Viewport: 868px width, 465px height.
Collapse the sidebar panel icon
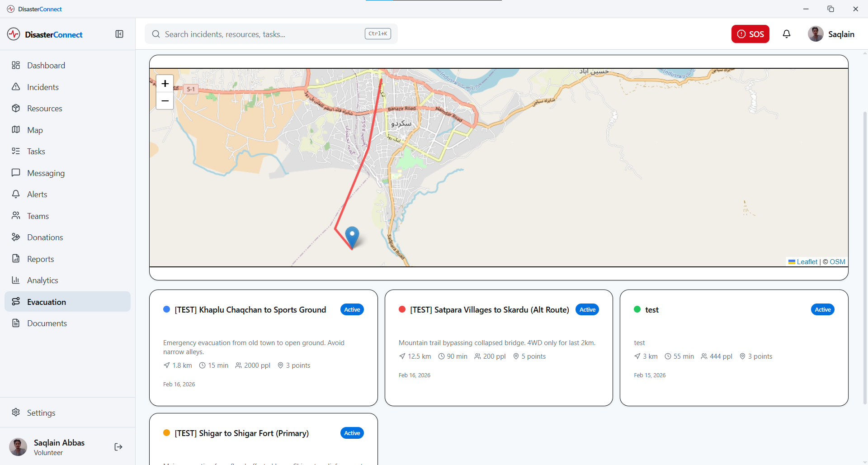[119, 34]
